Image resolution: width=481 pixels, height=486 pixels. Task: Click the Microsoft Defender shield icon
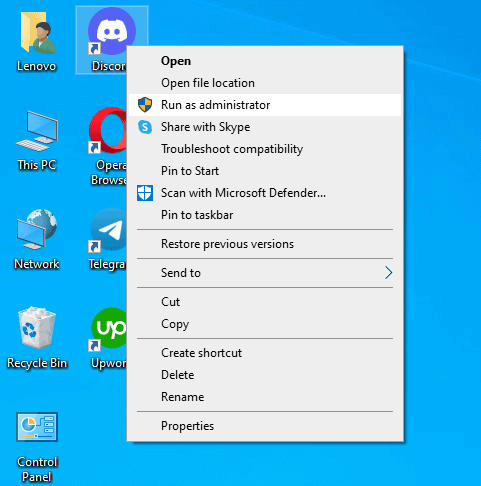[x=145, y=193]
